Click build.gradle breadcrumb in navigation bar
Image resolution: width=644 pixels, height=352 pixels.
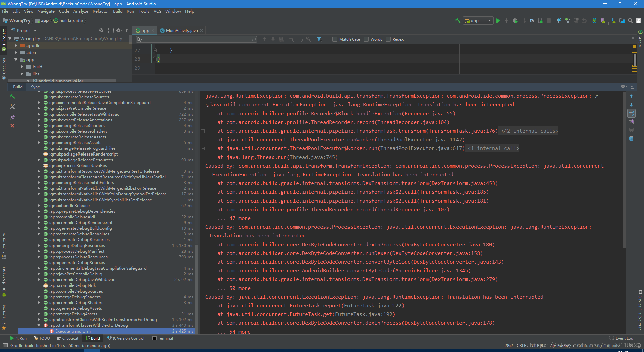[68, 20]
